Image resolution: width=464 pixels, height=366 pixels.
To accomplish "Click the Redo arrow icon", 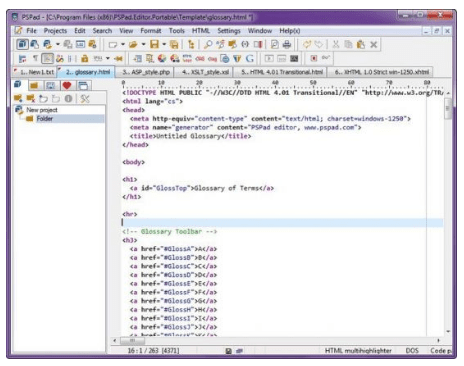I will coord(319,44).
